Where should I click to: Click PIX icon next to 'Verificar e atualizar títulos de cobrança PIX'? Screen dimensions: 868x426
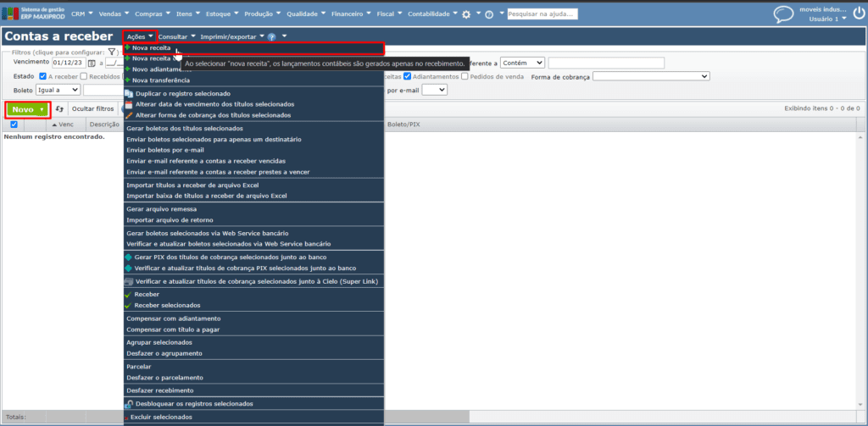click(129, 268)
